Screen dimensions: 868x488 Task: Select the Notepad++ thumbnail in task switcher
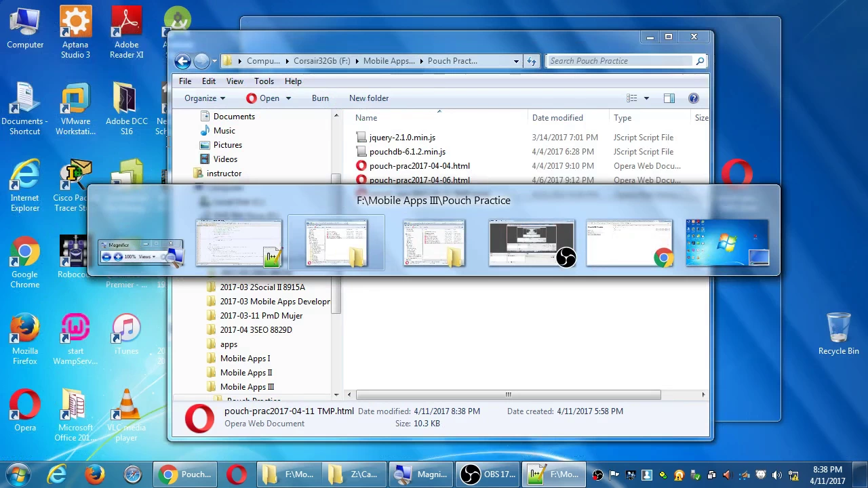pos(239,243)
